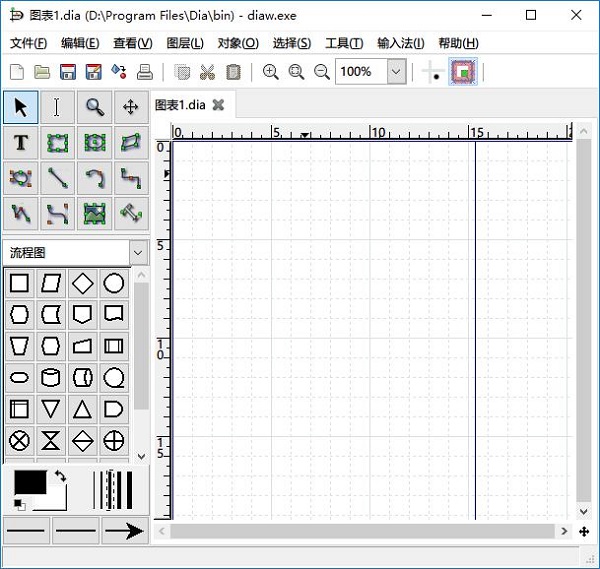600x569 pixels.
Task: Click the white background color swatch
Action: [57, 502]
